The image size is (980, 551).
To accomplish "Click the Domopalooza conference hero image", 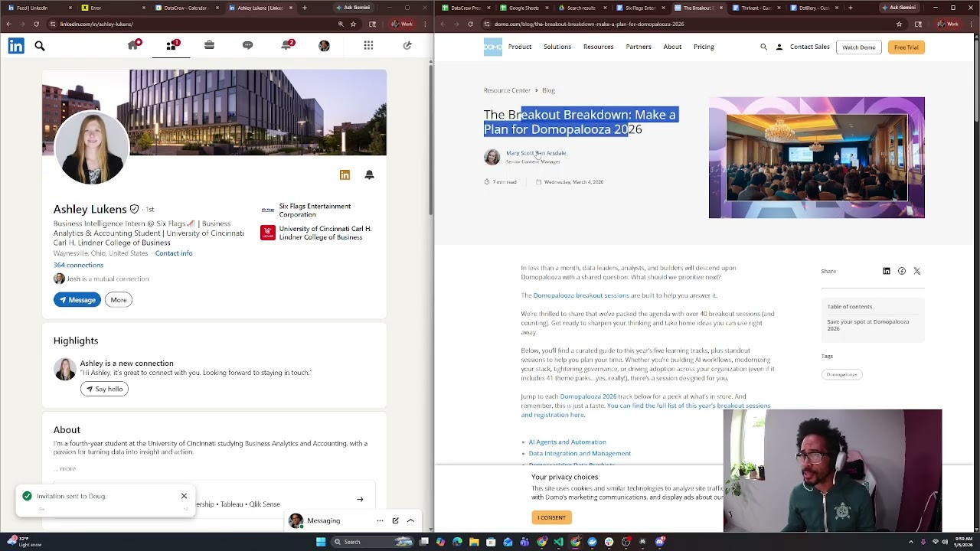I will [x=817, y=158].
